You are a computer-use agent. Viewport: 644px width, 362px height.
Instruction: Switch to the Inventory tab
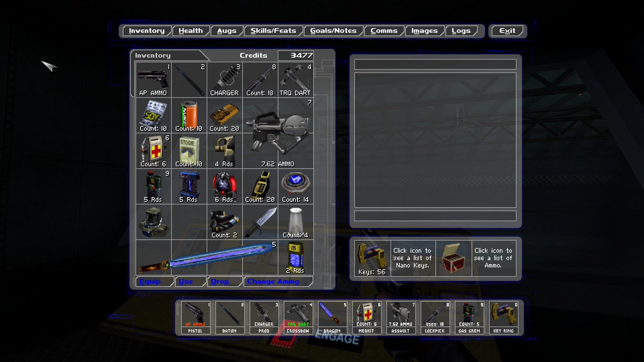click(147, 31)
